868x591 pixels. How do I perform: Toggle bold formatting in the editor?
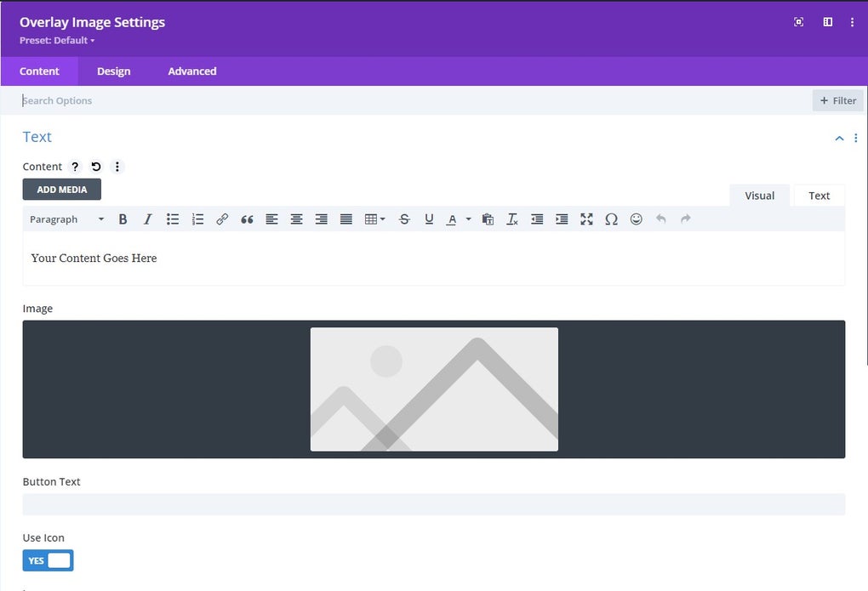[x=123, y=219]
